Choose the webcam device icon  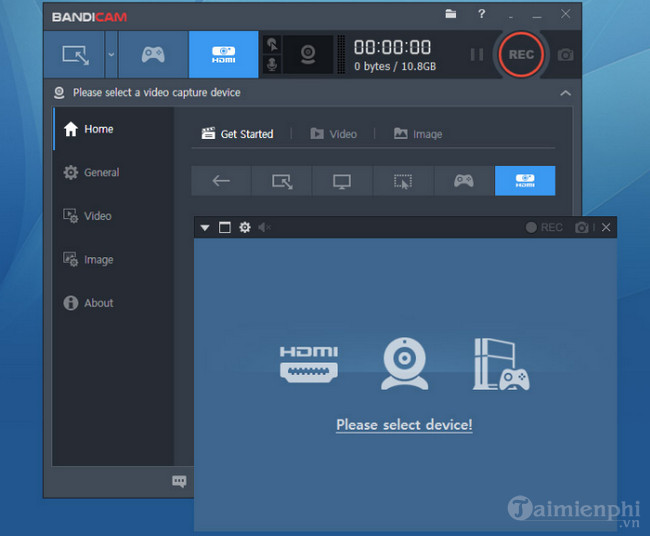pyautogui.click(x=404, y=363)
